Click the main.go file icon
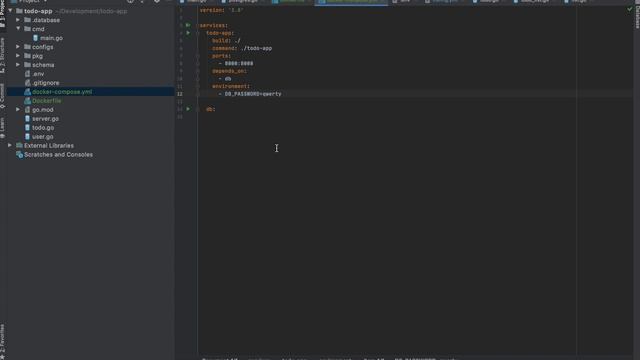 (x=36, y=38)
